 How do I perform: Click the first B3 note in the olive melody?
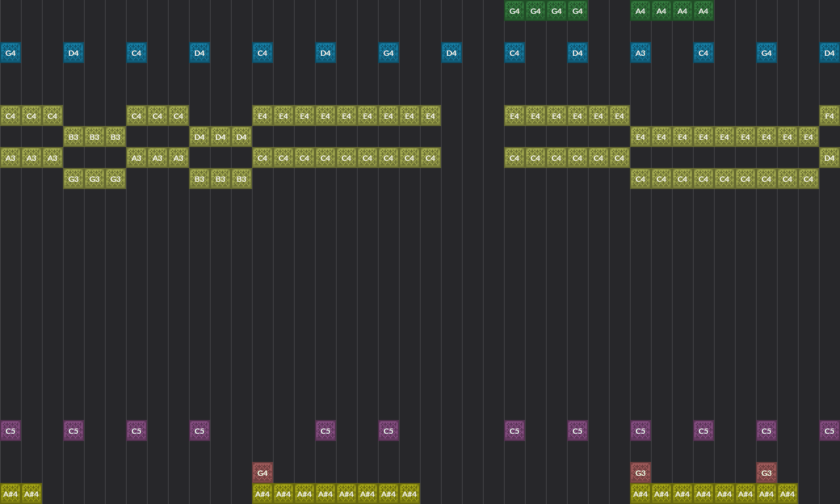(x=73, y=136)
